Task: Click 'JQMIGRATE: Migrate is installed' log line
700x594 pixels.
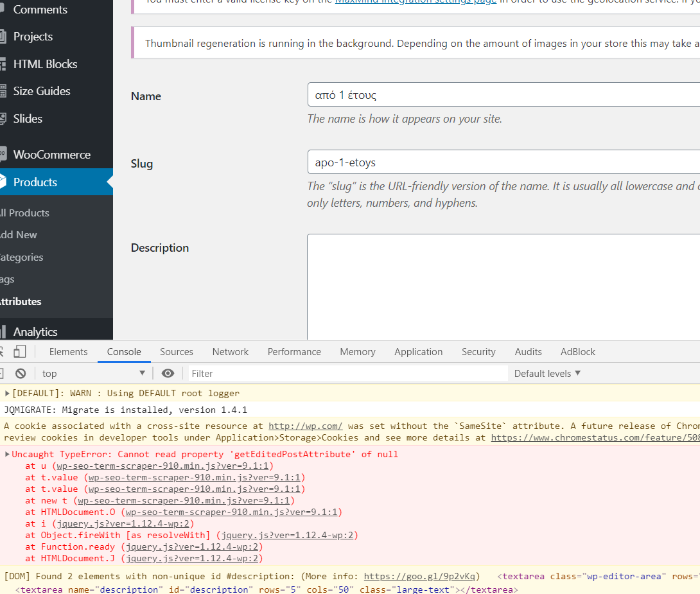Action: coord(125,410)
